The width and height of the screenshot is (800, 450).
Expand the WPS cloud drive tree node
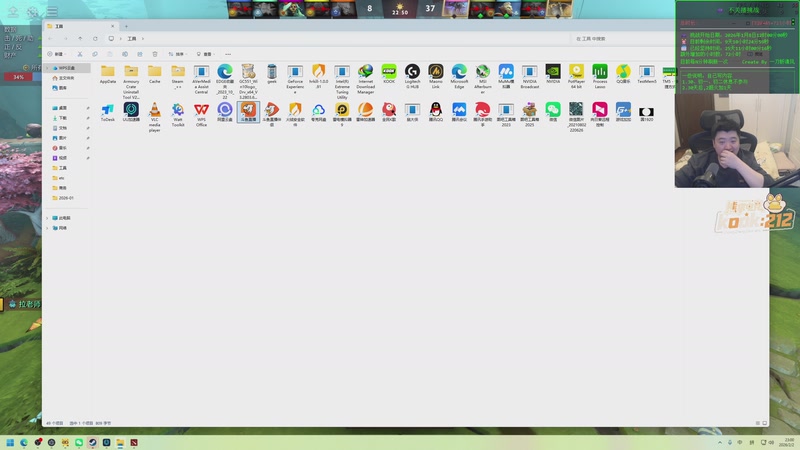[x=48, y=68]
